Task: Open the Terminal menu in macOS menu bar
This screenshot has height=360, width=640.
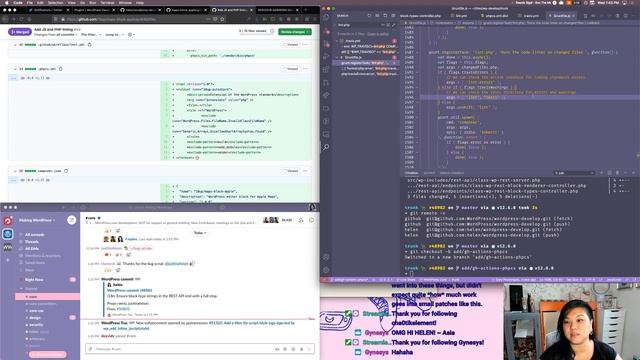Action: (107, 2)
